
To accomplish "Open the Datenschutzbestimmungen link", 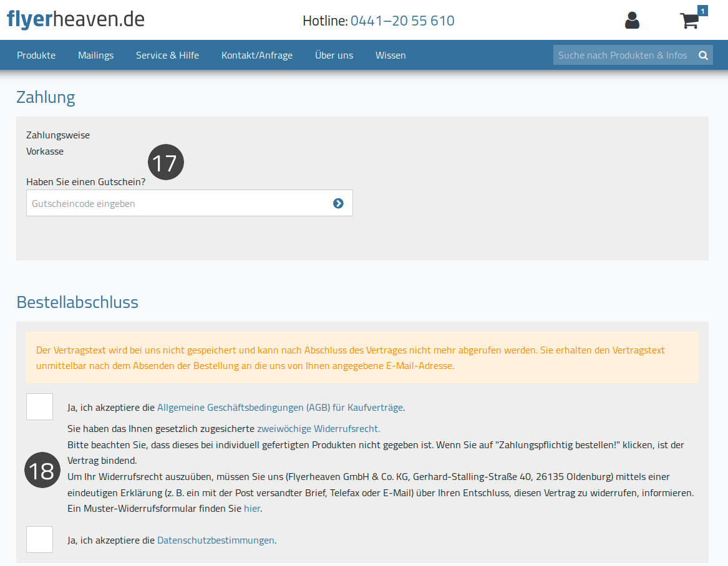I will coord(215,540).
